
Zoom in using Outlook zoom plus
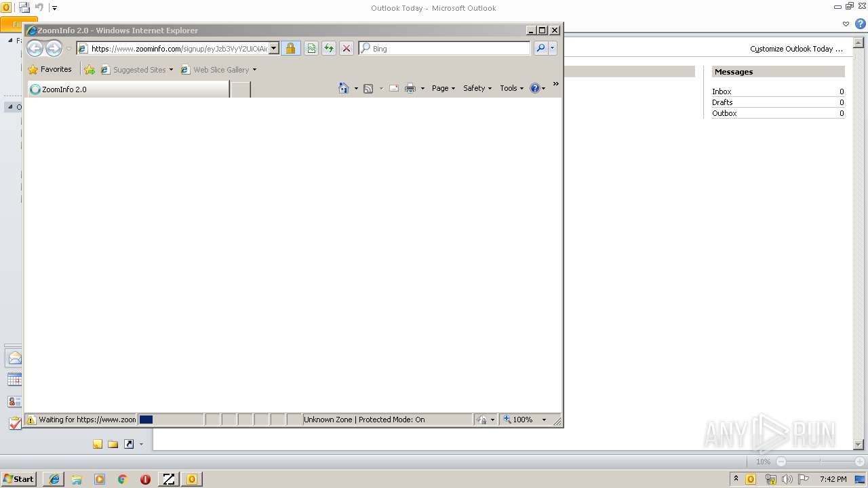pyautogui.click(x=860, y=462)
